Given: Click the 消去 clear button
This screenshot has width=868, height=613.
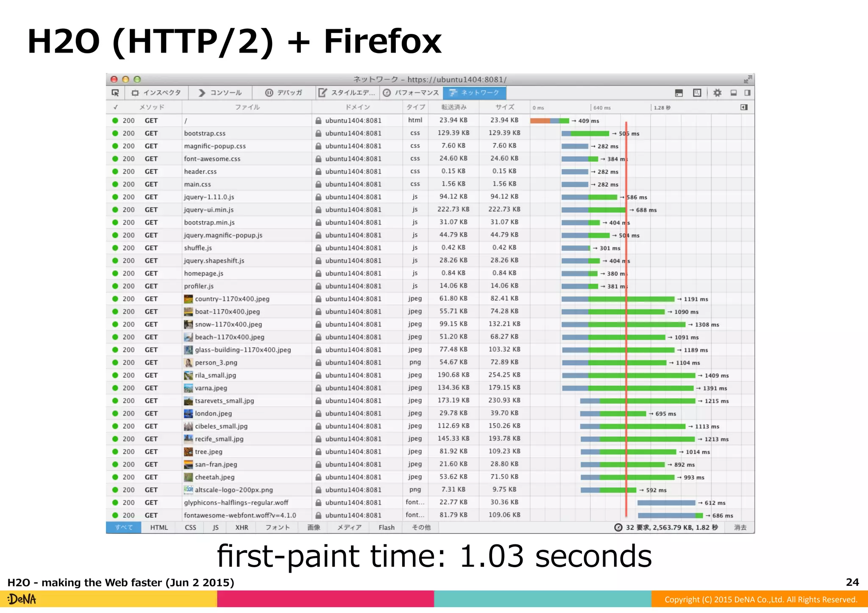Looking at the screenshot, I should (x=740, y=527).
